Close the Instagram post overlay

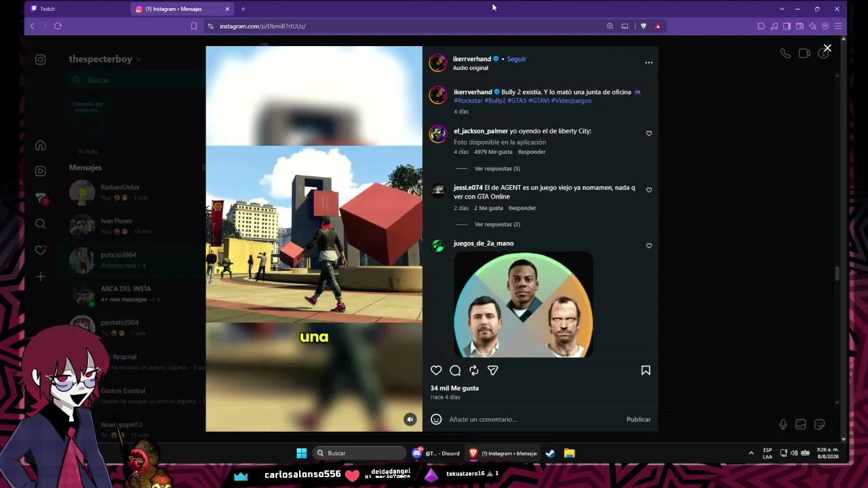pos(827,48)
